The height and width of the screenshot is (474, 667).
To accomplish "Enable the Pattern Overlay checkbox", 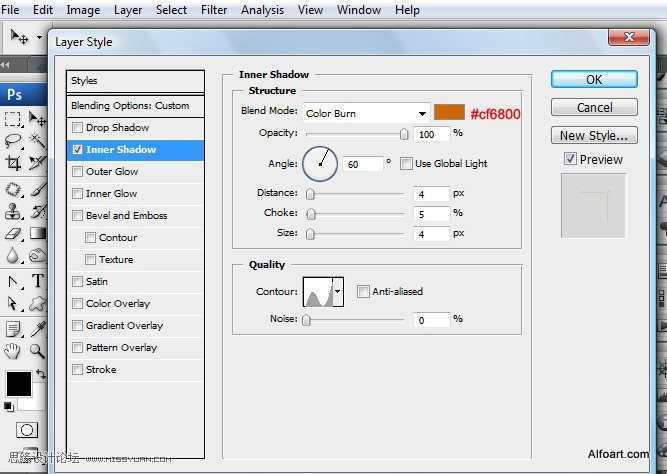I will (77, 348).
